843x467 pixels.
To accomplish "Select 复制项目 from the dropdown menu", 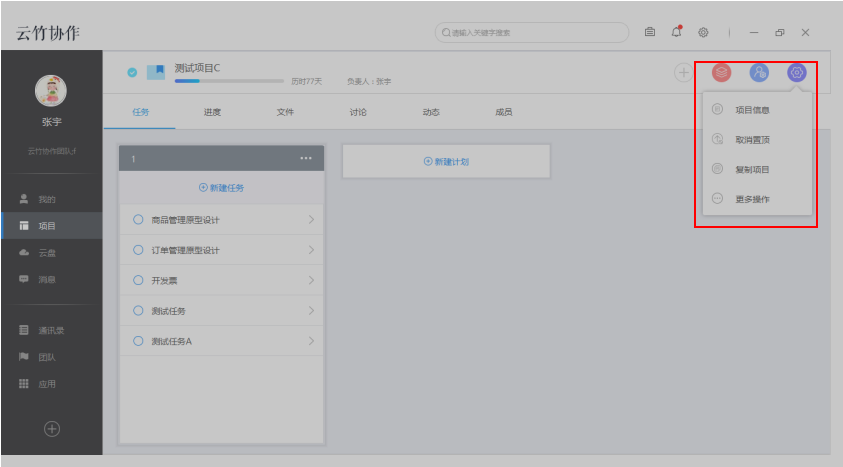I will pyautogui.click(x=752, y=170).
